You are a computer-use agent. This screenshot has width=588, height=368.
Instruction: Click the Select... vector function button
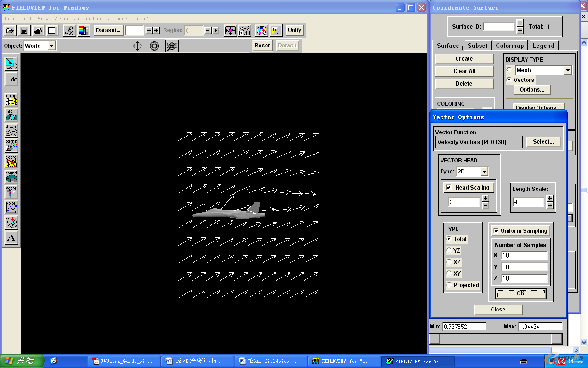tap(543, 142)
